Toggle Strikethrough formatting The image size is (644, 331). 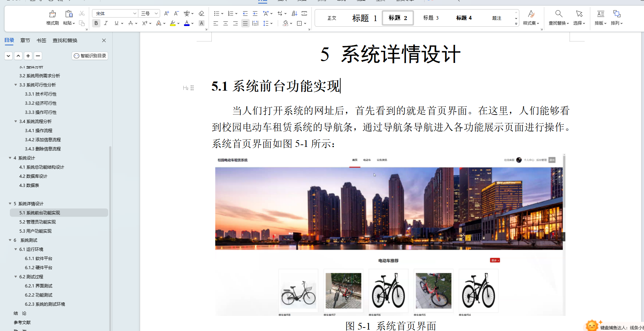pos(131,23)
